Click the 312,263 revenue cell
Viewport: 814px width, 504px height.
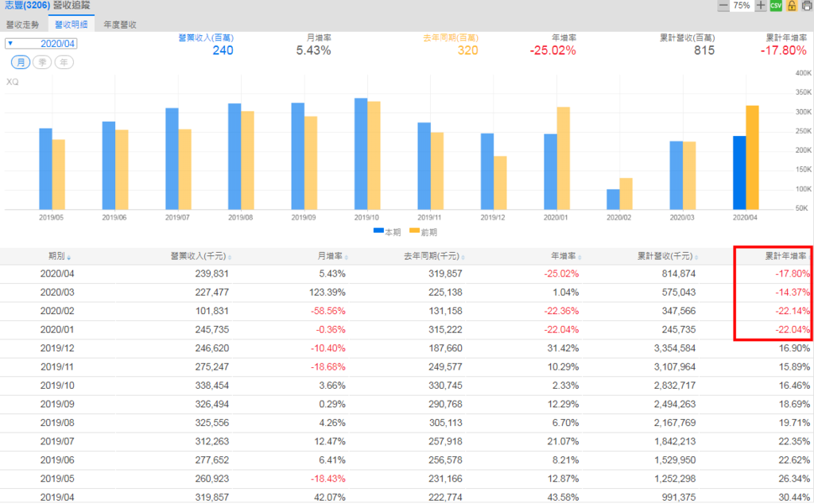[211, 442]
